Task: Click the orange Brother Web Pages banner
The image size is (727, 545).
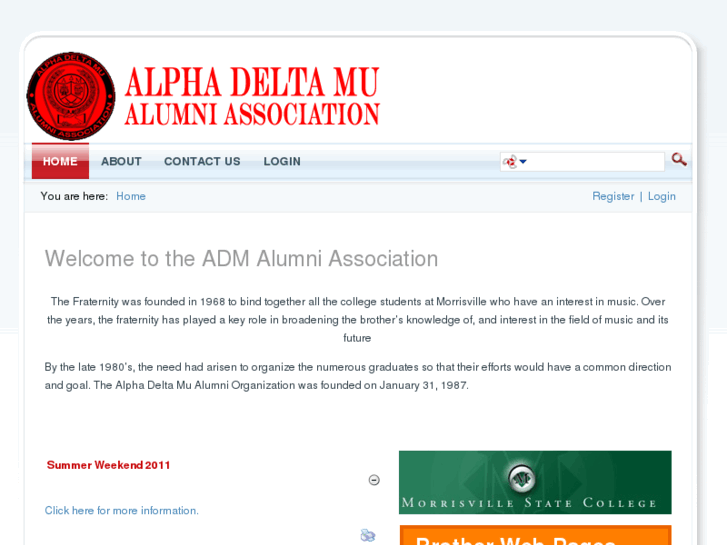Action: [535, 536]
